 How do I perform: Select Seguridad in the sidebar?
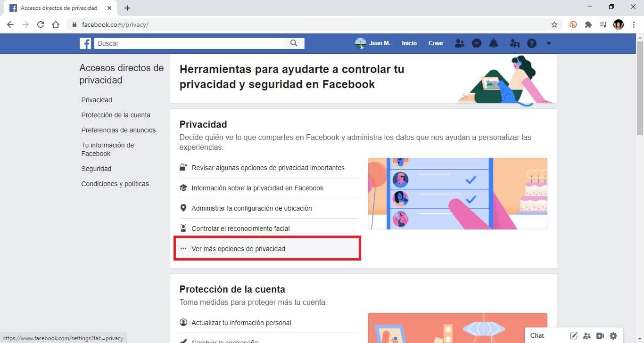click(x=96, y=169)
